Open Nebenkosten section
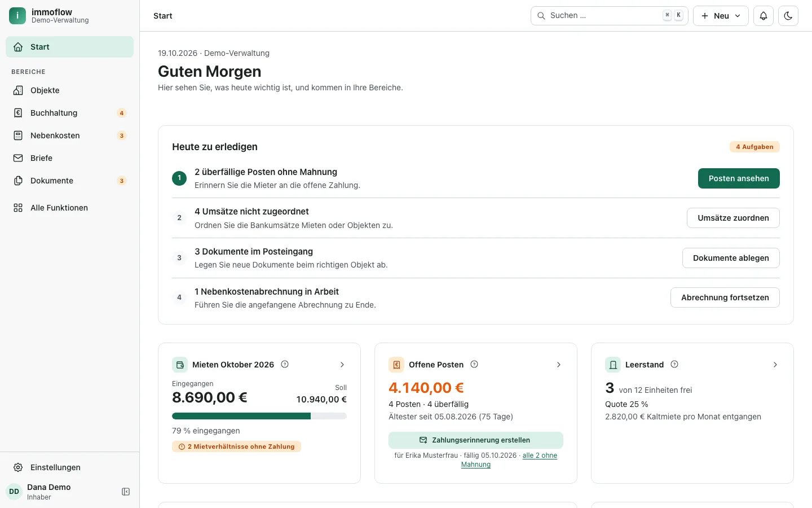This screenshot has height=508, width=812. [70, 135]
